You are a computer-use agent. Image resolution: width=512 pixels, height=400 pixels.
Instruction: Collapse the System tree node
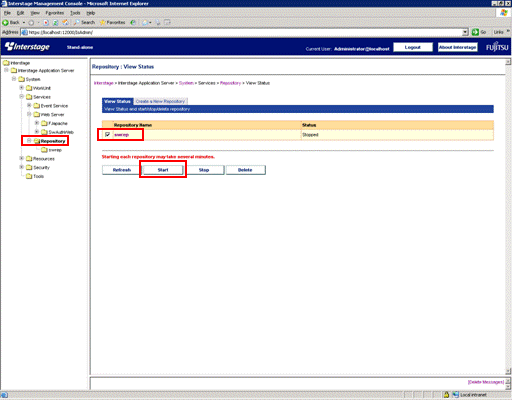(14, 79)
